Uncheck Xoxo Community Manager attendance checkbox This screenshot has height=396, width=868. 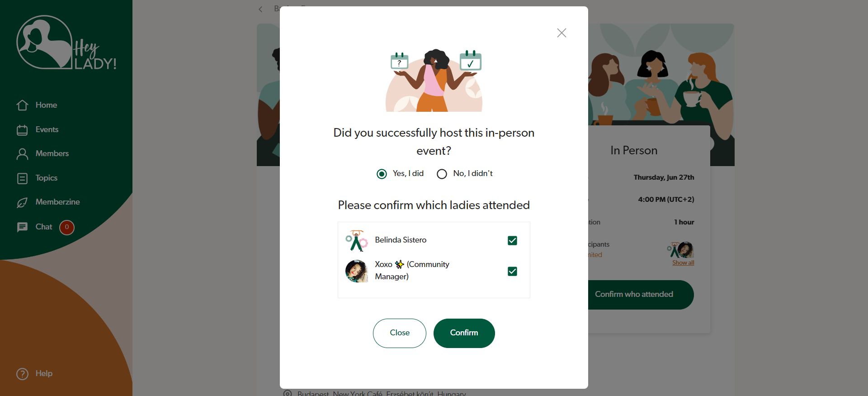tap(512, 271)
